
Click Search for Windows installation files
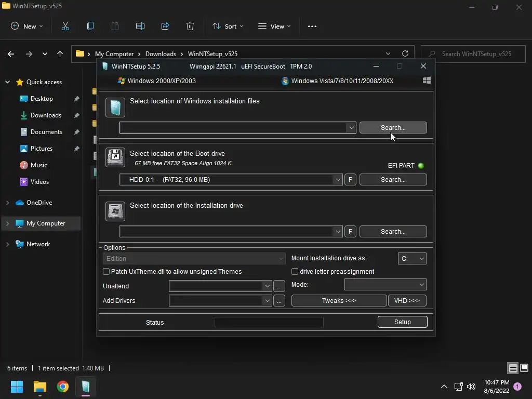pos(393,128)
